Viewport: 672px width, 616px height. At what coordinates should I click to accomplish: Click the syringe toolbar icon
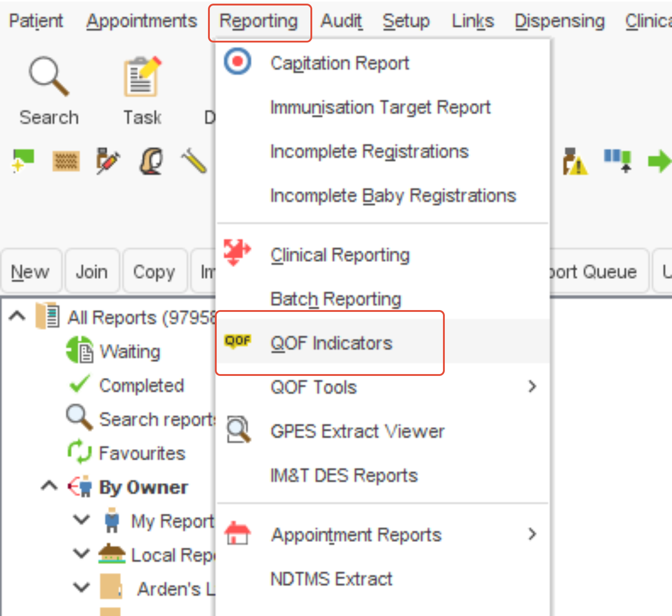click(108, 161)
